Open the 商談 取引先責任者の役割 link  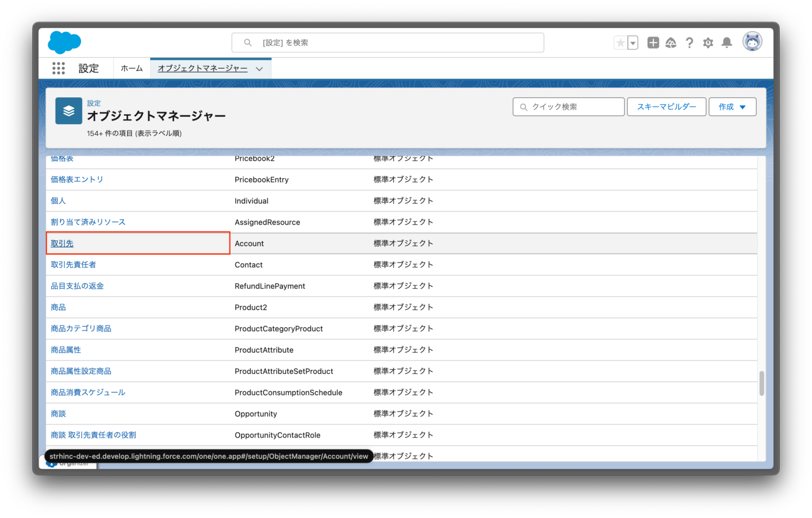coord(93,435)
